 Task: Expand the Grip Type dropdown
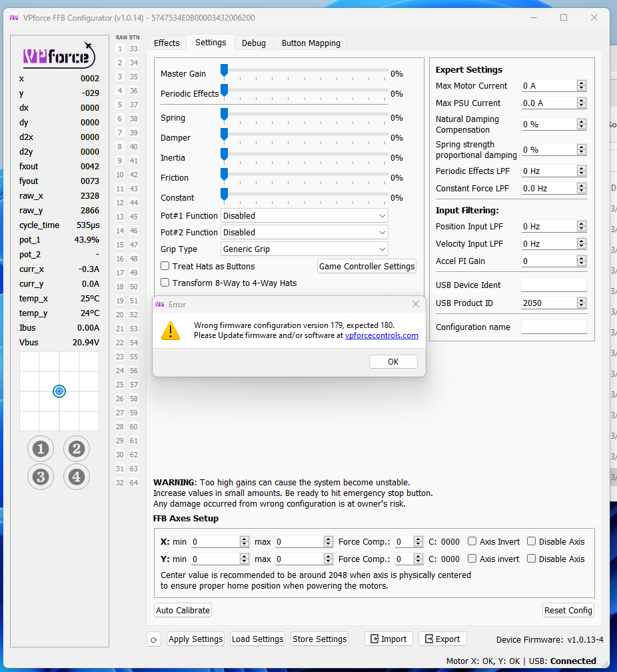tap(305, 249)
